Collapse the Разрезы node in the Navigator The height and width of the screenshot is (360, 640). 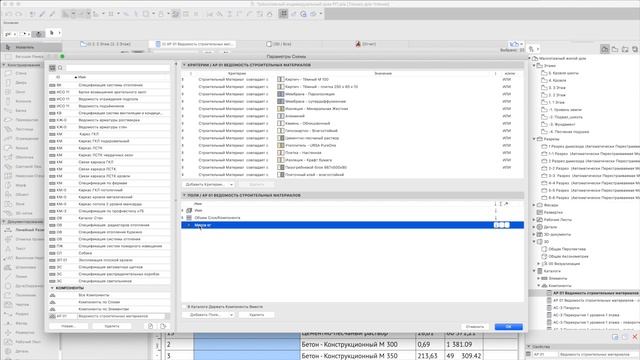coord(534,139)
